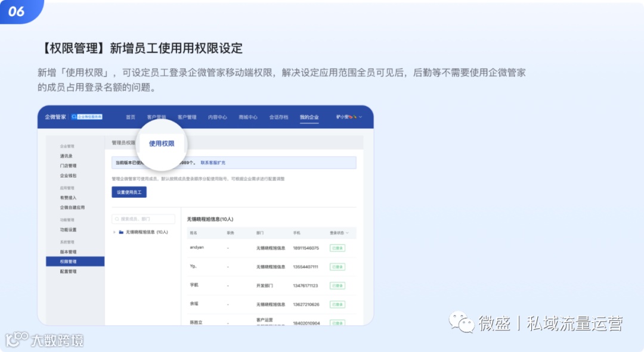This screenshot has width=644, height=352.
Task: Click the 联系客服扩充 link
Action: pos(213,163)
